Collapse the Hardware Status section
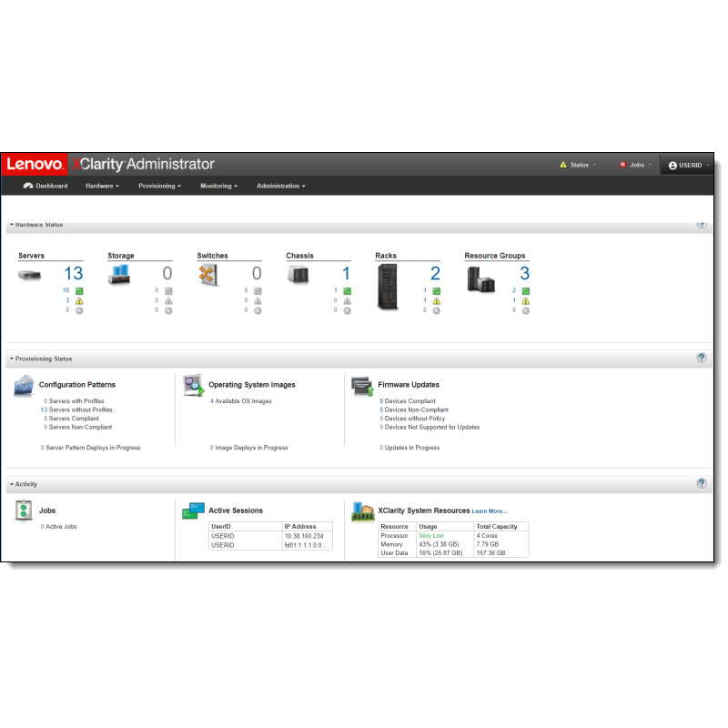The image size is (728, 728). click(36, 225)
